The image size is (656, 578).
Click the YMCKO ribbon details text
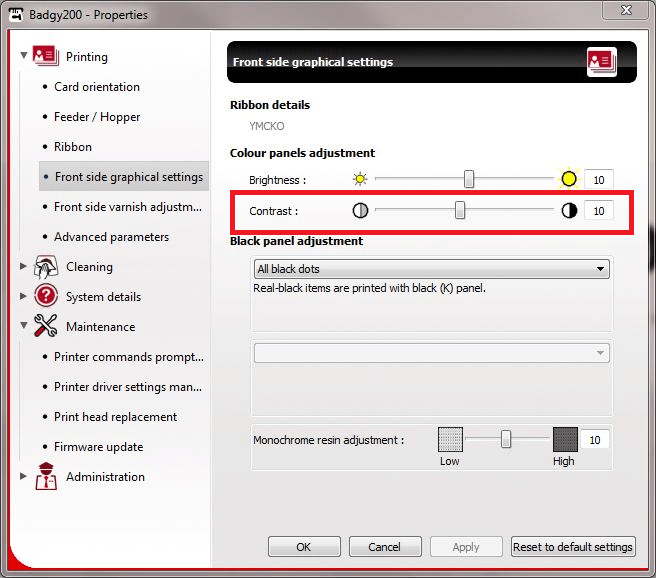click(266, 126)
